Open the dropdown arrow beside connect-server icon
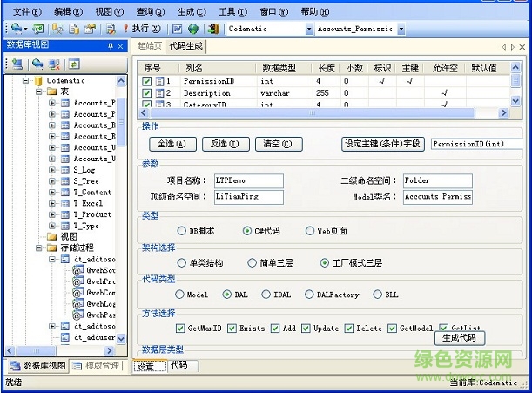The width and height of the screenshot is (532, 393). [x=26, y=30]
